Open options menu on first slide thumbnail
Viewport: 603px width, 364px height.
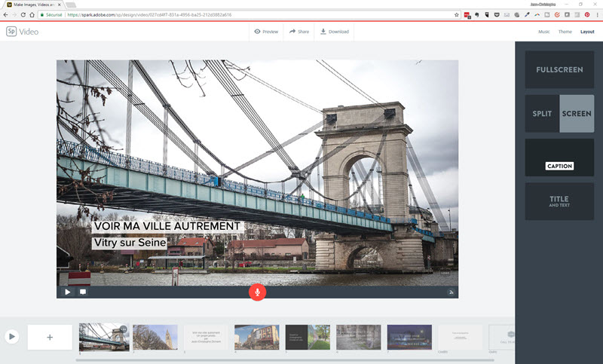coord(124,329)
